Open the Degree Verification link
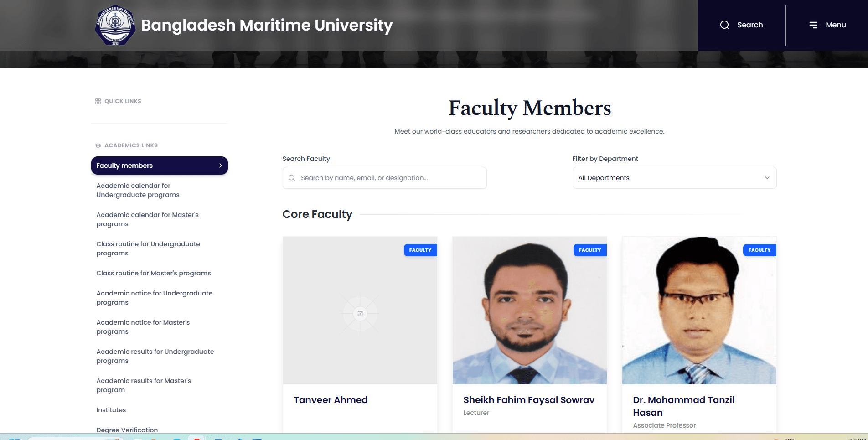This screenshot has height=440, width=868. (127, 430)
